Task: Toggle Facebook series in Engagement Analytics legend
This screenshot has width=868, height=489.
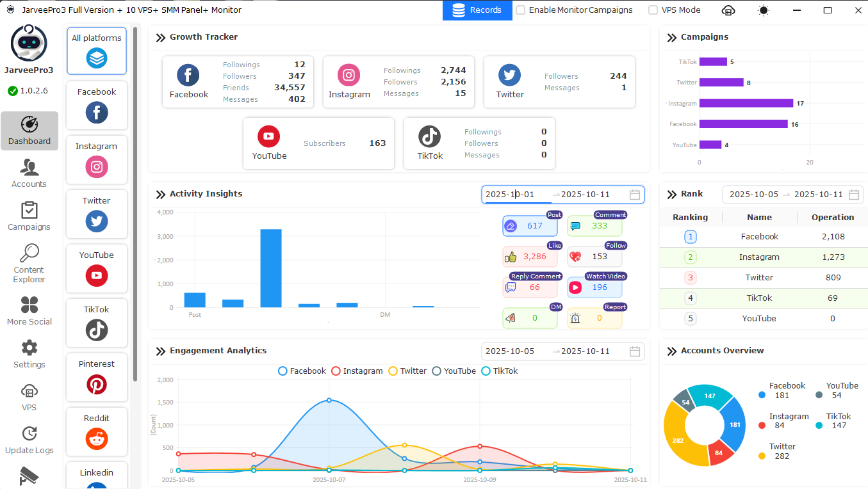Action: coord(302,371)
